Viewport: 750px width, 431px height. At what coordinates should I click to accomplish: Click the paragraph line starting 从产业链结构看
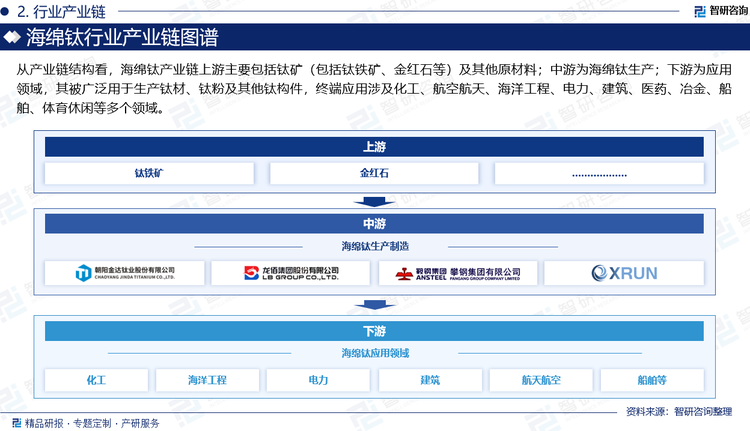click(374, 70)
